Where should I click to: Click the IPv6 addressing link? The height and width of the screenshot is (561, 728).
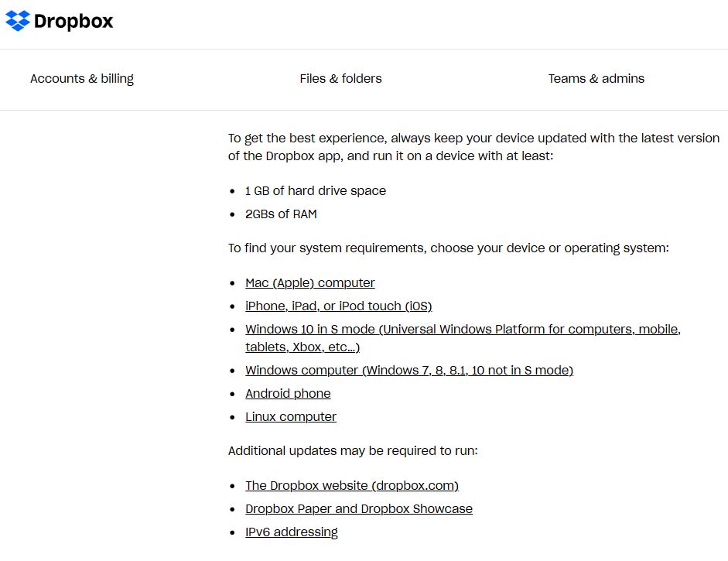coord(291,532)
